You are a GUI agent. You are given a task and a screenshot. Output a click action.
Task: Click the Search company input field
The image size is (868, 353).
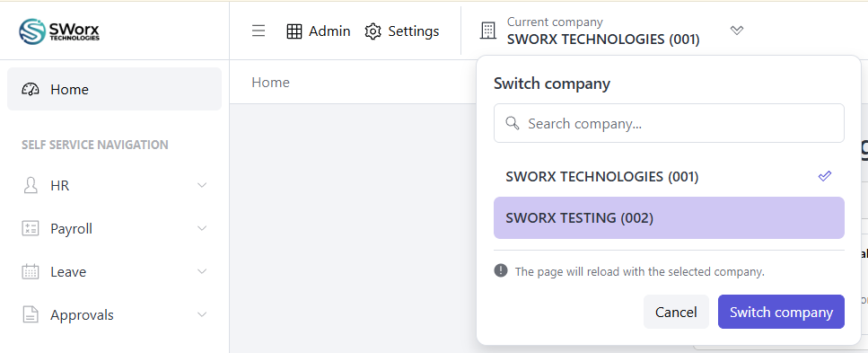pos(669,123)
